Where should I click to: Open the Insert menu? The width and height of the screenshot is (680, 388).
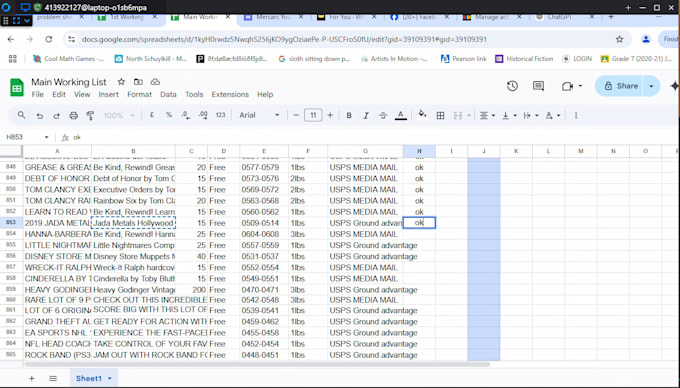point(108,95)
